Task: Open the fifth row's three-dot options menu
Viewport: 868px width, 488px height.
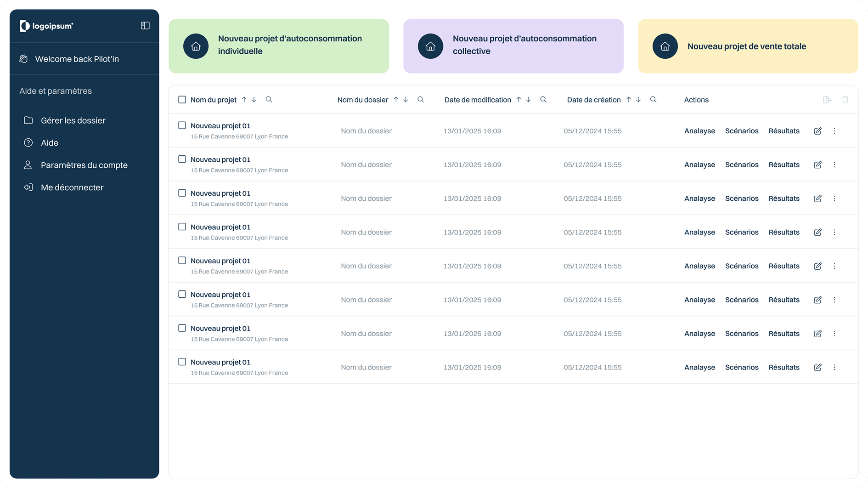Action: [x=834, y=266]
